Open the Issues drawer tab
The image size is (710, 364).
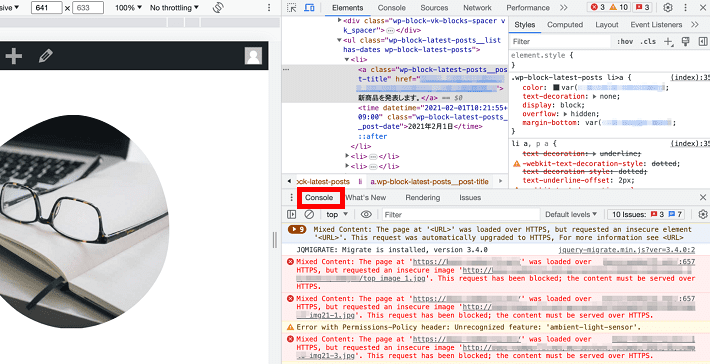pyautogui.click(x=470, y=197)
